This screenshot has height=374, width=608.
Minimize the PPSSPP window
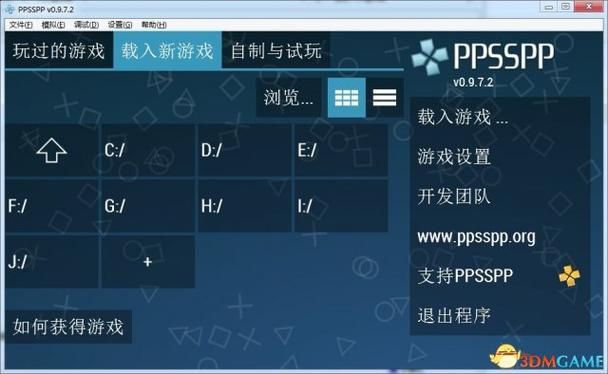pos(549,7)
